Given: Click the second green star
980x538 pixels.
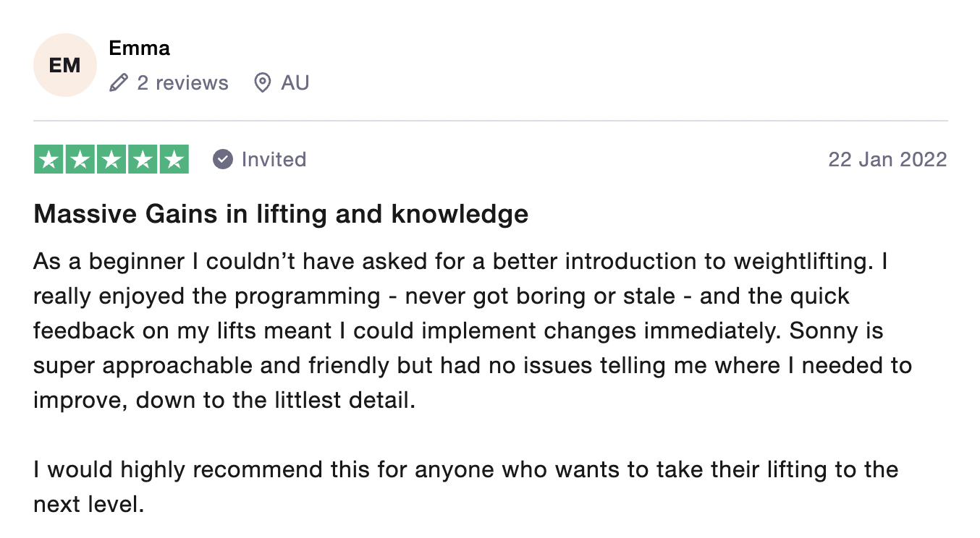Looking at the screenshot, I should [x=80, y=159].
